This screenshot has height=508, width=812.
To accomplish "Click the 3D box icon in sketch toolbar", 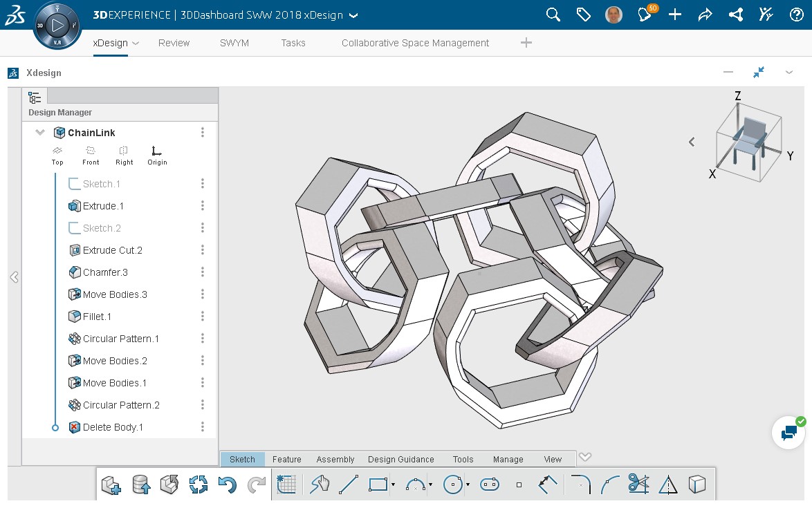I will pyautogui.click(x=697, y=485).
